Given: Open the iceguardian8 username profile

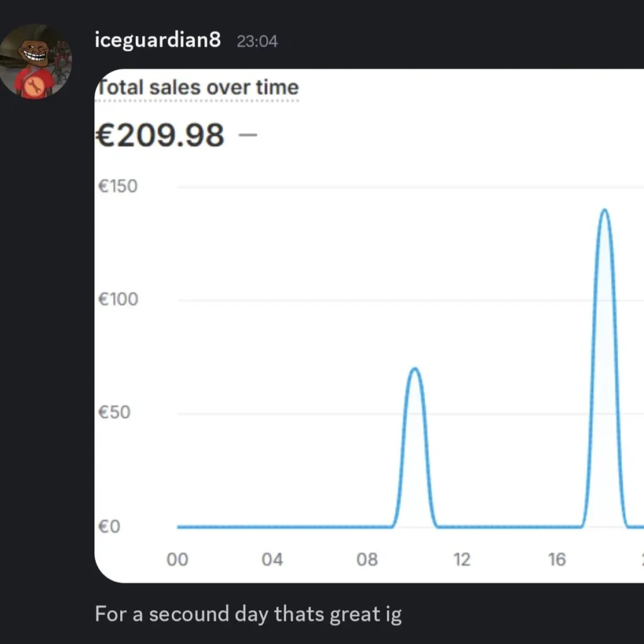Looking at the screenshot, I should click(x=157, y=41).
